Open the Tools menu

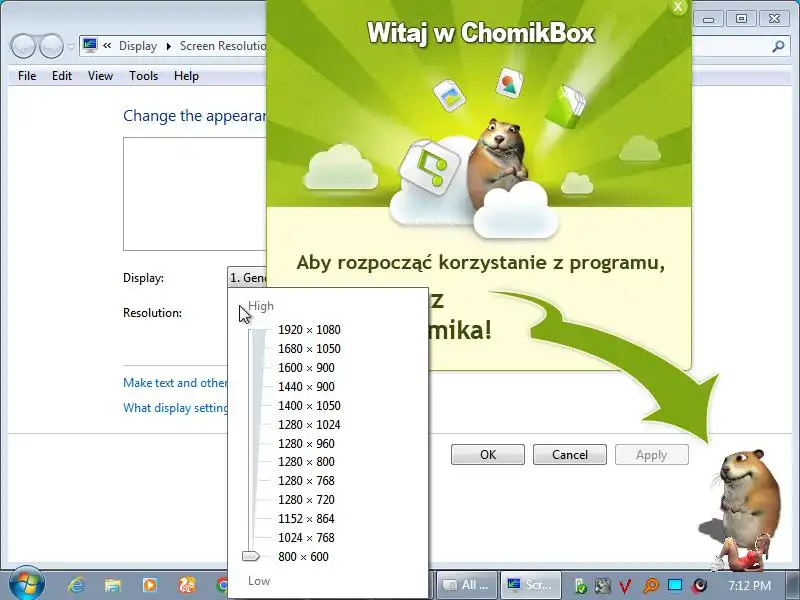(x=143, y=76)
